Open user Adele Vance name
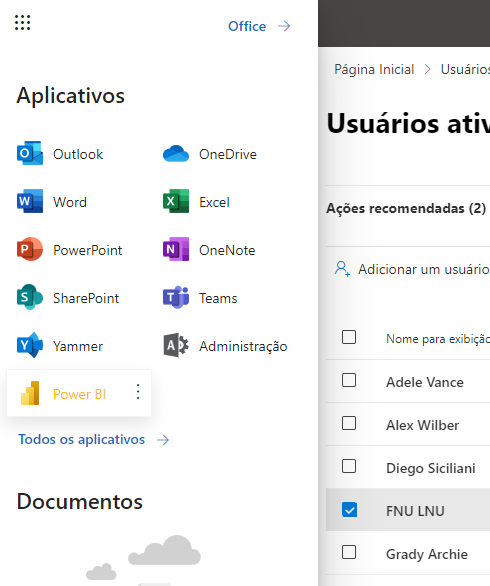This screenshot has width=490, height=586. click(x=425, y=382)
